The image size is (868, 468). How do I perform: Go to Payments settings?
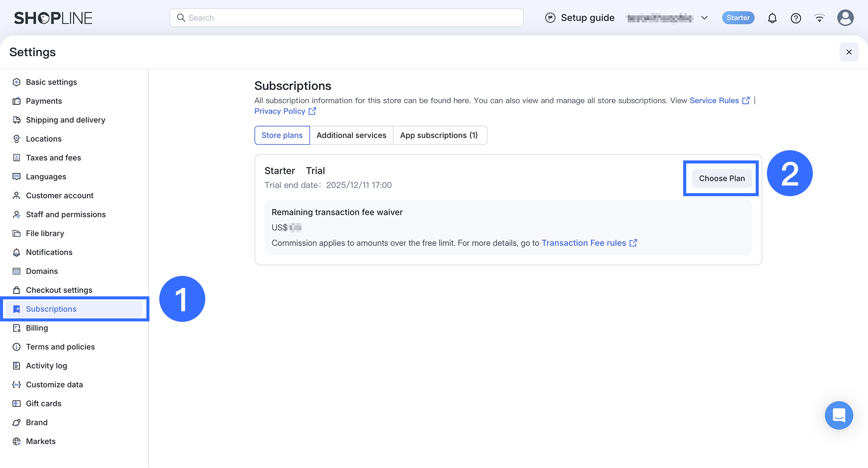(x=44, y=101)
